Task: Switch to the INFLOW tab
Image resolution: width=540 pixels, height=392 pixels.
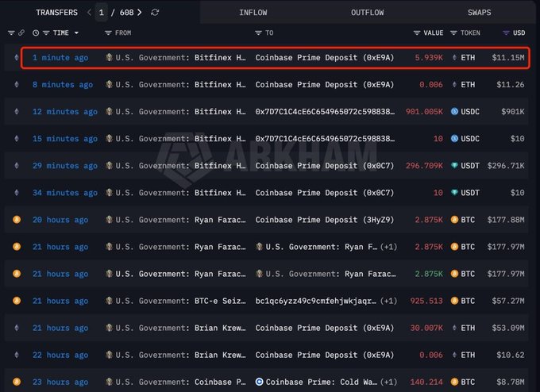Action: pos(253,13)
